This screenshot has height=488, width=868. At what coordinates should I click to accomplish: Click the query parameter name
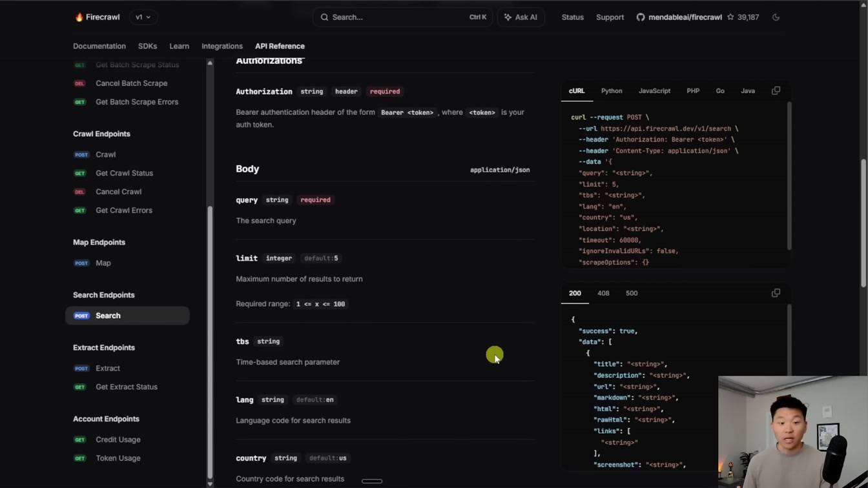click(x=247, y=200)
